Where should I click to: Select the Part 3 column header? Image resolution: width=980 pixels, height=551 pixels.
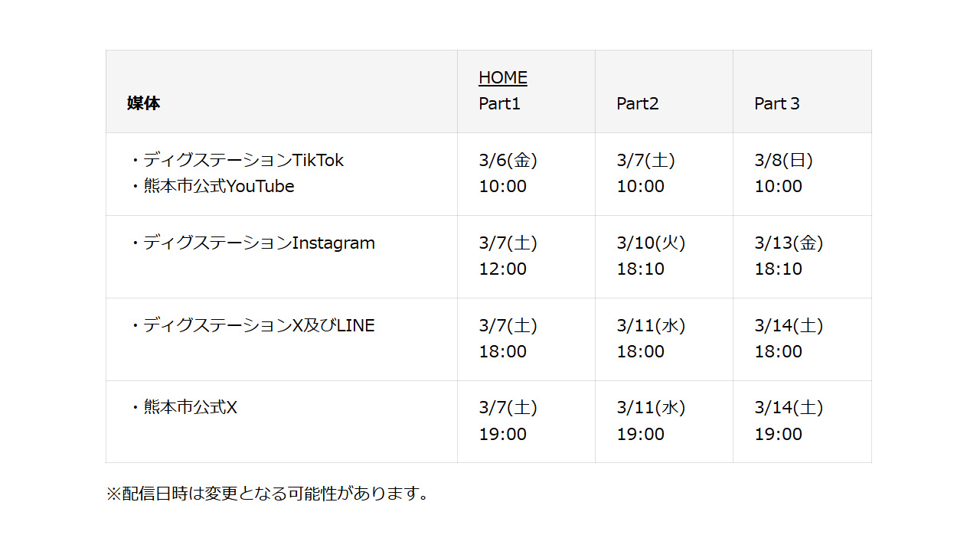coord(776,104)
